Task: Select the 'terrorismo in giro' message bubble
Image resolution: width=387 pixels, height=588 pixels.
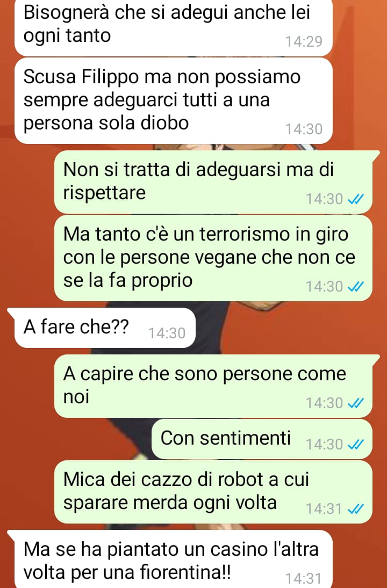Action: pos(213,258)
